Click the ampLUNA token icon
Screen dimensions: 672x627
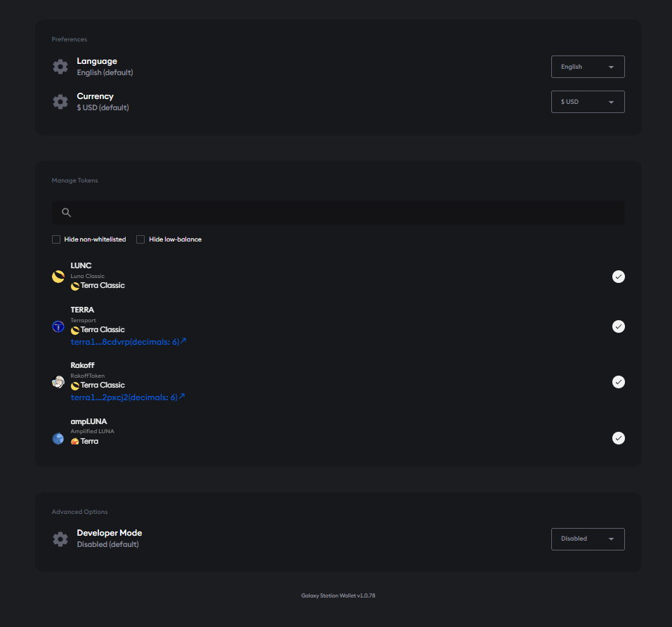point(58,438)
